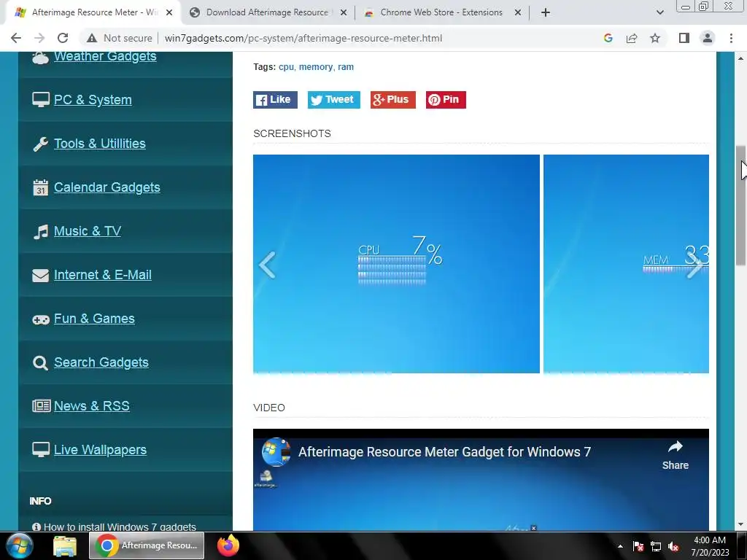Viewport: 747px width, 560px height.
Task: Expand the tab search dropdown
Action: (x=659, y=12)
